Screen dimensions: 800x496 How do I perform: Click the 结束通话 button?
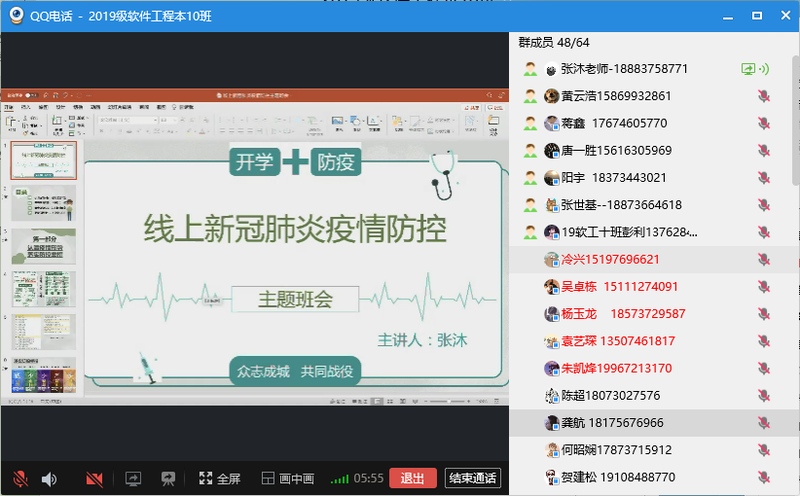pyautogui.click(x=472, y=478)
